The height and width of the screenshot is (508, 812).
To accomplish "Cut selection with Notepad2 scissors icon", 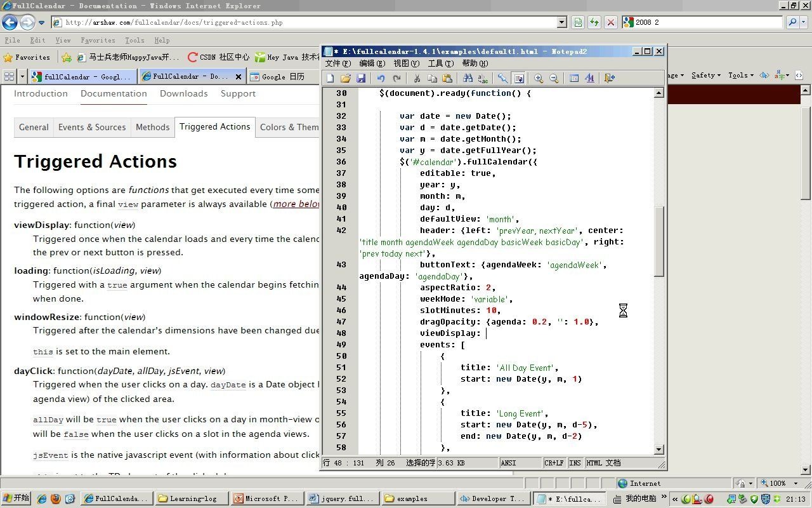I will pos(417,78).
